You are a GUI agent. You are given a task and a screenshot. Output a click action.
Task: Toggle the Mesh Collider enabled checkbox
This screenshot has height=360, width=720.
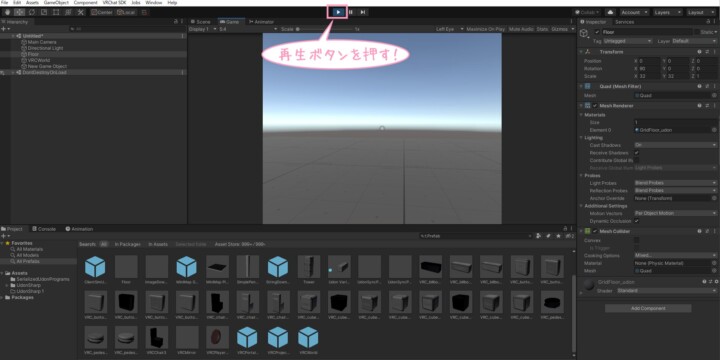tap(596, 231)
